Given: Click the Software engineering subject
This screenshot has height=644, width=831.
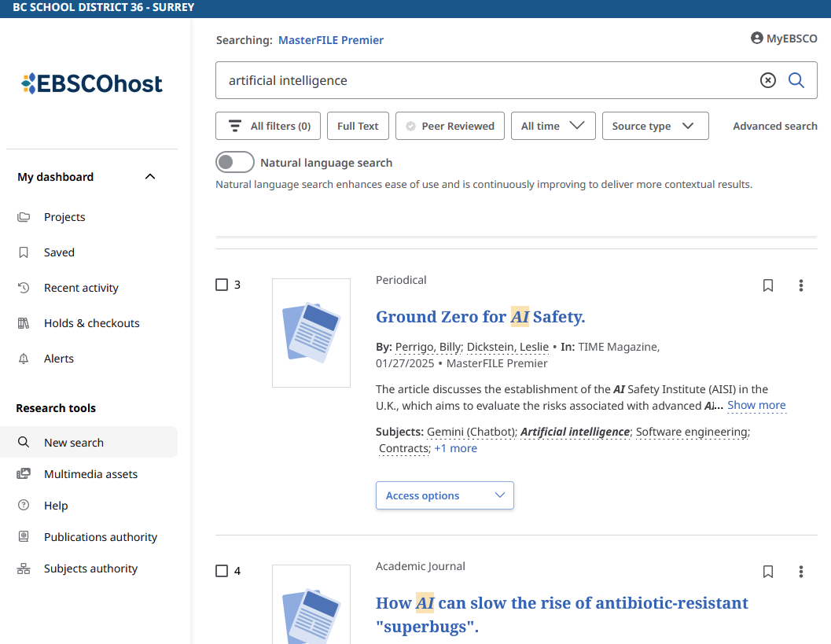Looking at the screenshot, I should [x=692, y=432].
